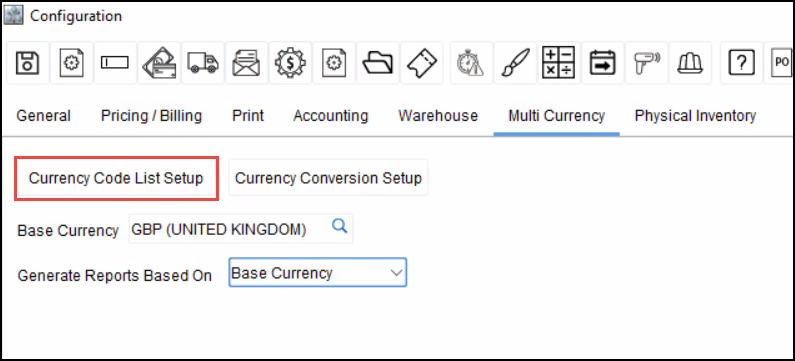Switch to the Warehouse tab

tap(438, 116)
